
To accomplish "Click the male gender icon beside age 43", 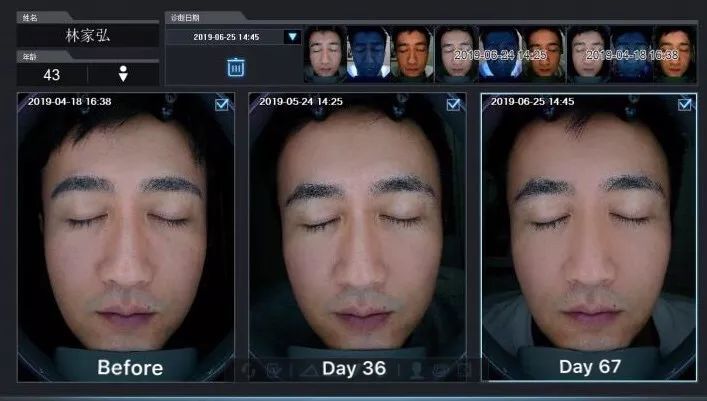I will tap(123, 74).
